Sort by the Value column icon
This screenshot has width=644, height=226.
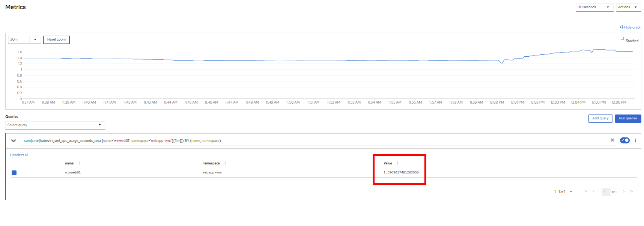click(397, 163)
